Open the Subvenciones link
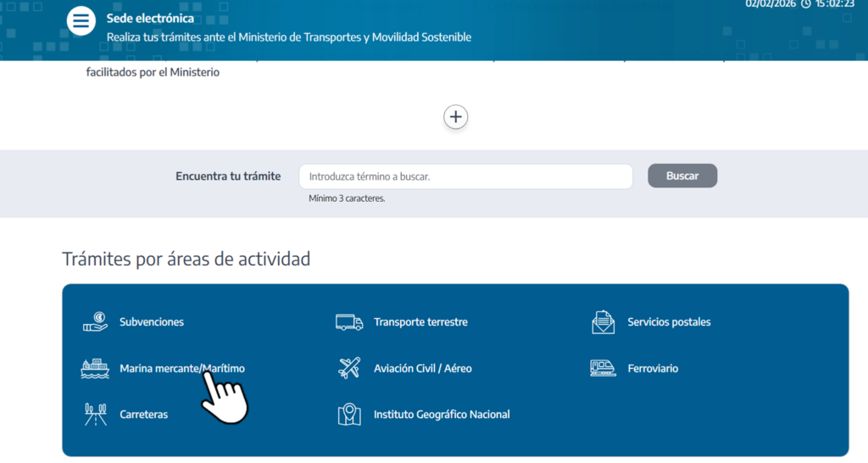 pos(152,322)
